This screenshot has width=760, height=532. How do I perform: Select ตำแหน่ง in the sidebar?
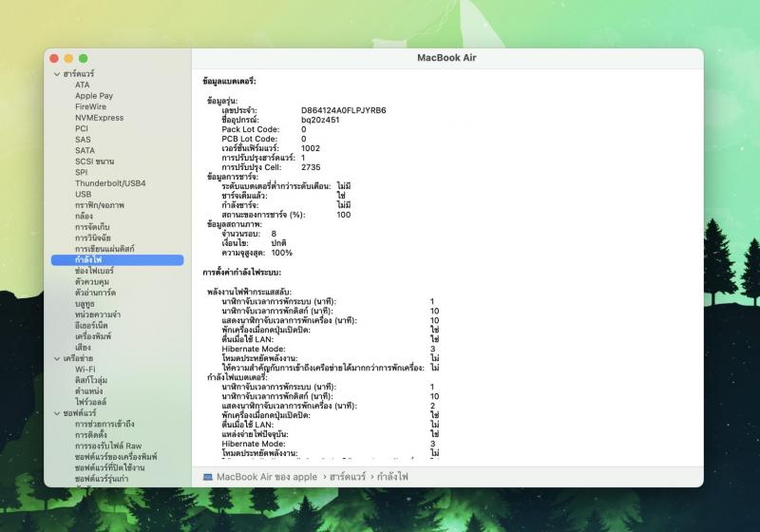pos(89,391)
